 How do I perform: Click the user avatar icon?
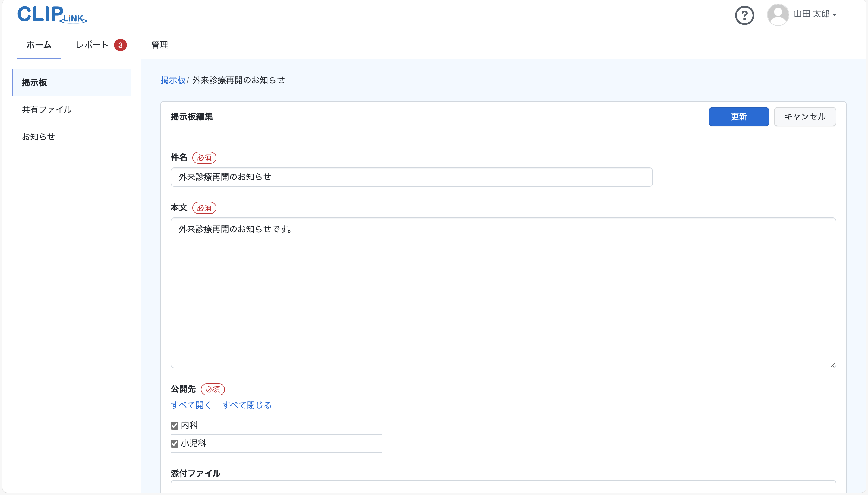coord(778,14)
